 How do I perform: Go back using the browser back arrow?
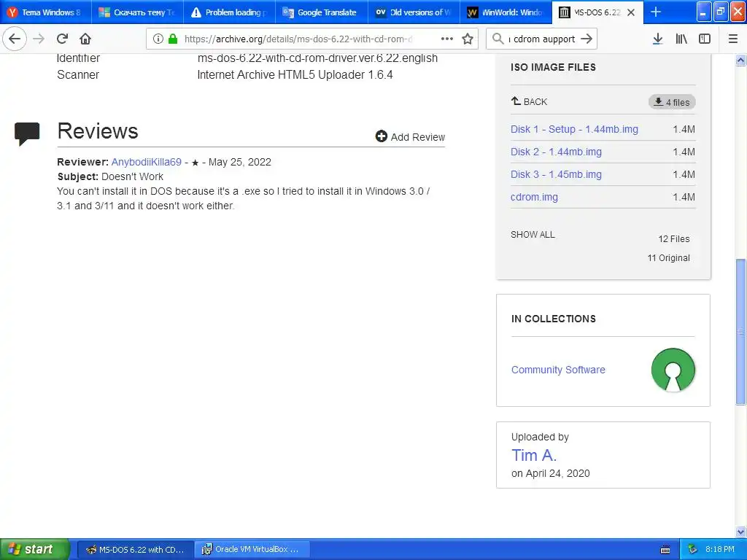pyautogui.click(x=15, y=39)
